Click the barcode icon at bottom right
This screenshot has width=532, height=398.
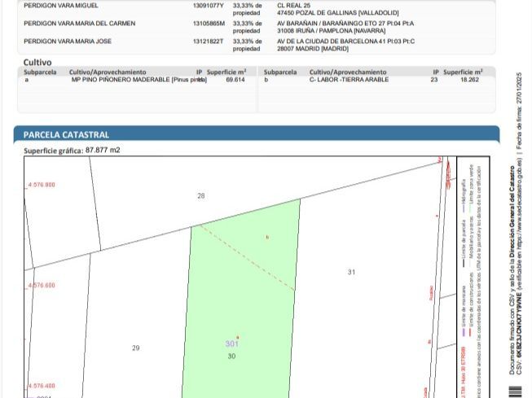515,391
